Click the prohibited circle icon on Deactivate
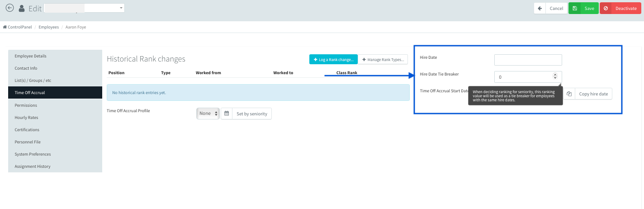The image size is (644, 209). (606, 8)
